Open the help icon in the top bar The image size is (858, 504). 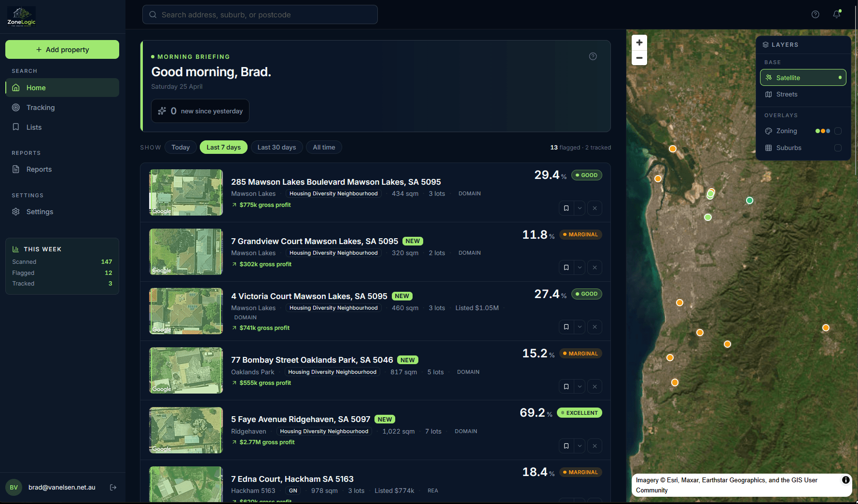pyautogui.click(x=816, y=14)
